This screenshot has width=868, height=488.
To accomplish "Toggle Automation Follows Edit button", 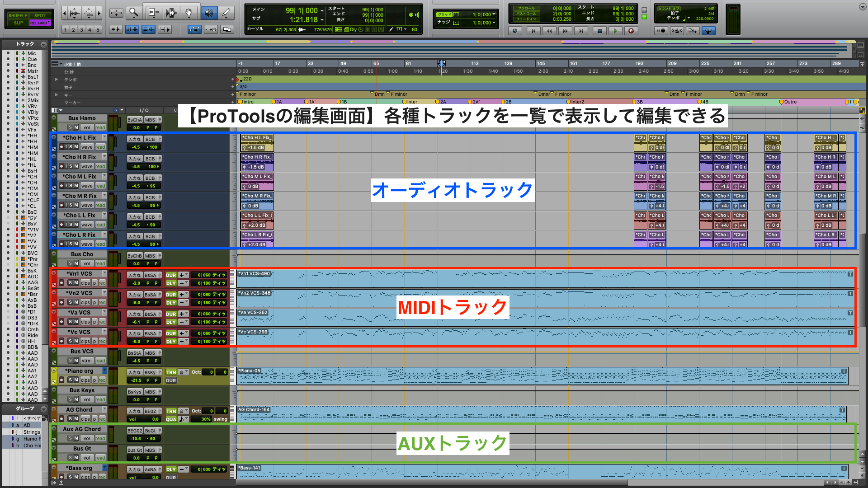I will [x=194, y=29].
